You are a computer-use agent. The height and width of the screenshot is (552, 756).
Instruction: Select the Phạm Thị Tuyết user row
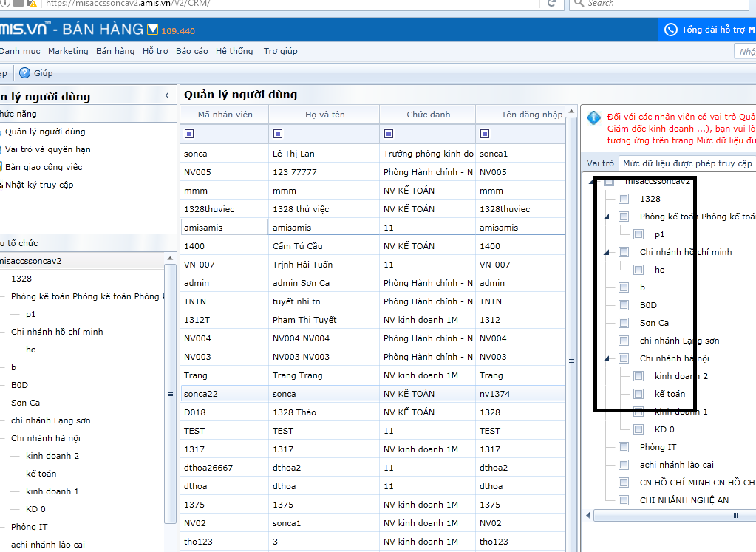pos(372,320)
